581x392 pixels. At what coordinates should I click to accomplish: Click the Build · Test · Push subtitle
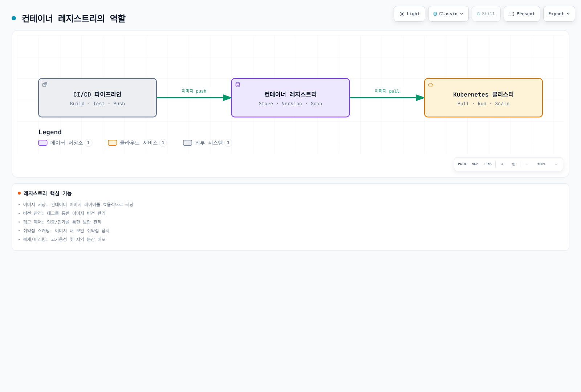click(97, 104)
